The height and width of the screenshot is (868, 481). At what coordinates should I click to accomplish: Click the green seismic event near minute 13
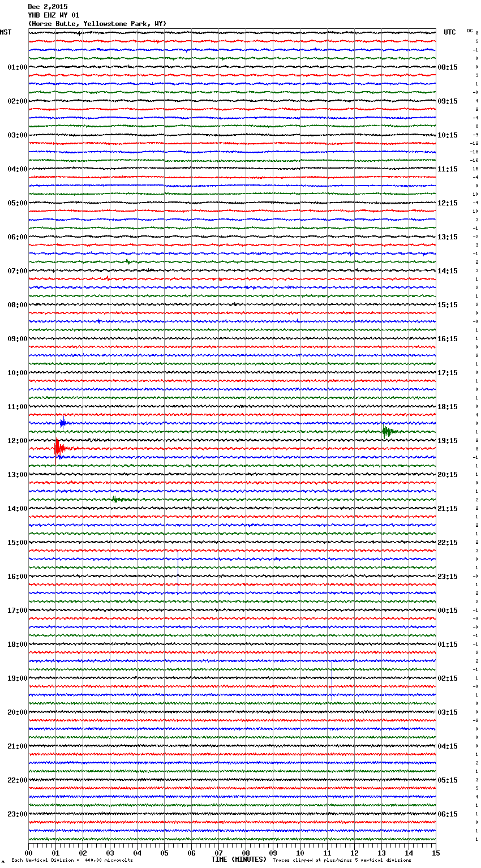click(x=386, y=432)
